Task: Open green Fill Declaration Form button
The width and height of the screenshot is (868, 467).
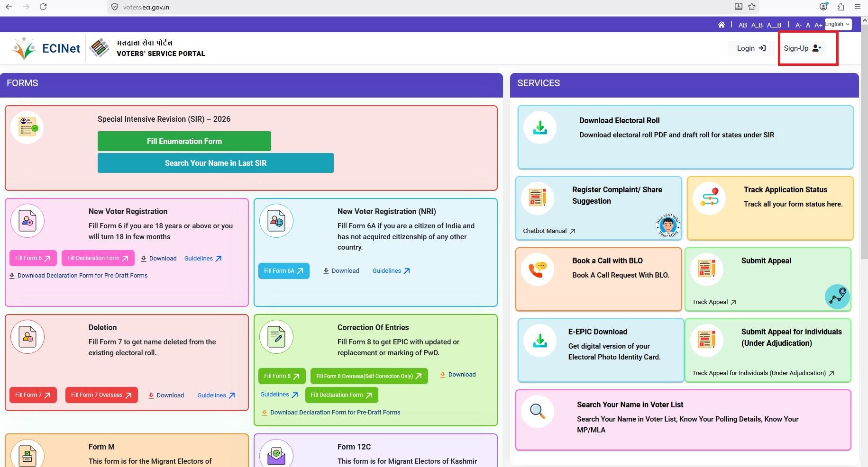Action: [x=341, y=395]
